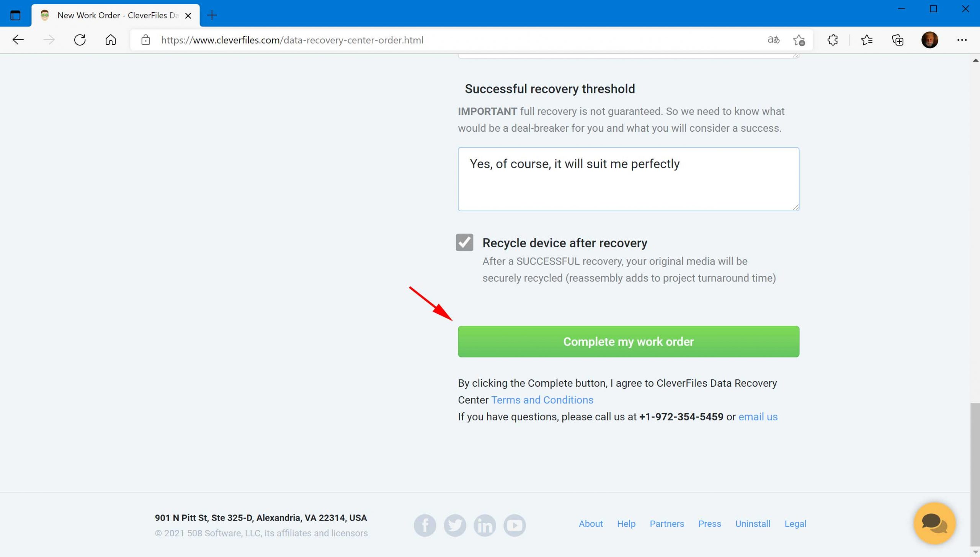Open the CleverFiles Data Recovery Center Terms
Viewport: 980px width, 557px height.
[542, 400]
